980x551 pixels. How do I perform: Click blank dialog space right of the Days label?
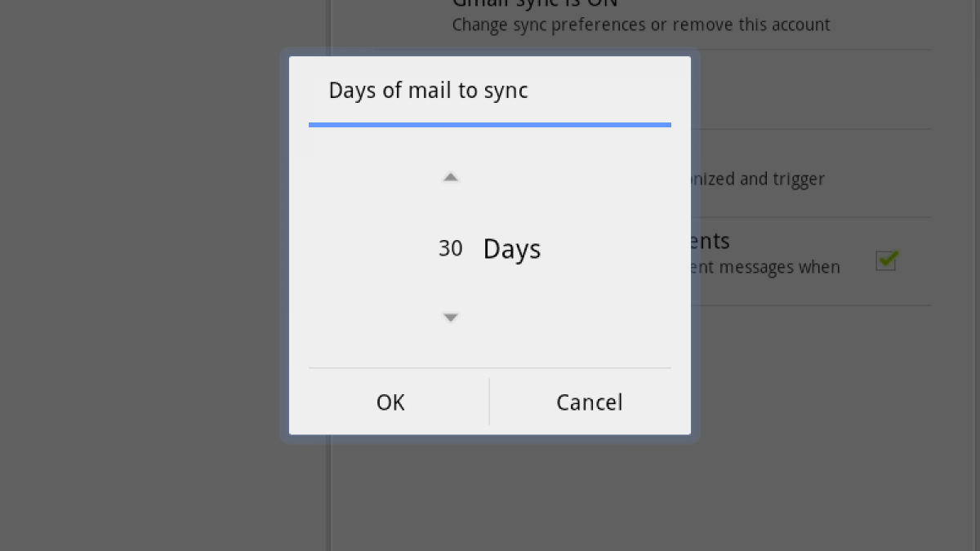tap(612, 249)
